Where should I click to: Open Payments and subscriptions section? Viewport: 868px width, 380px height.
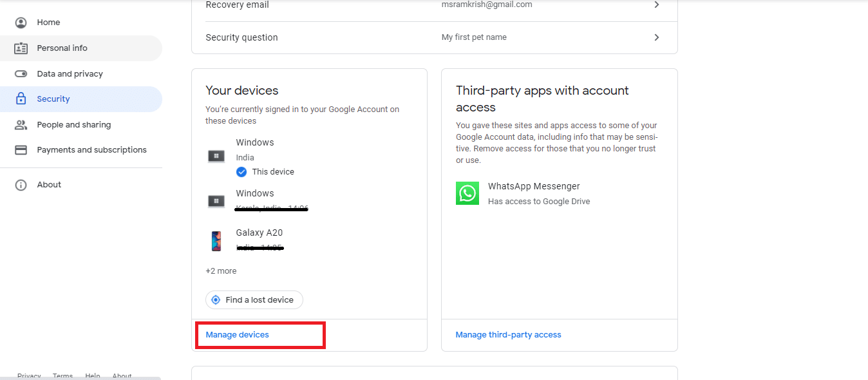[81, 150]
